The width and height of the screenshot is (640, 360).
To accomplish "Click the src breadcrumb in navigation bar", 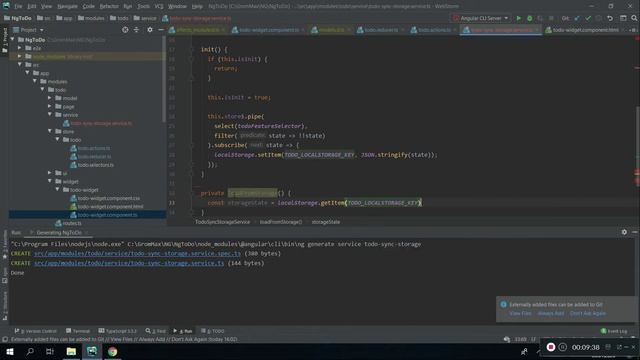I will point(44,18).
